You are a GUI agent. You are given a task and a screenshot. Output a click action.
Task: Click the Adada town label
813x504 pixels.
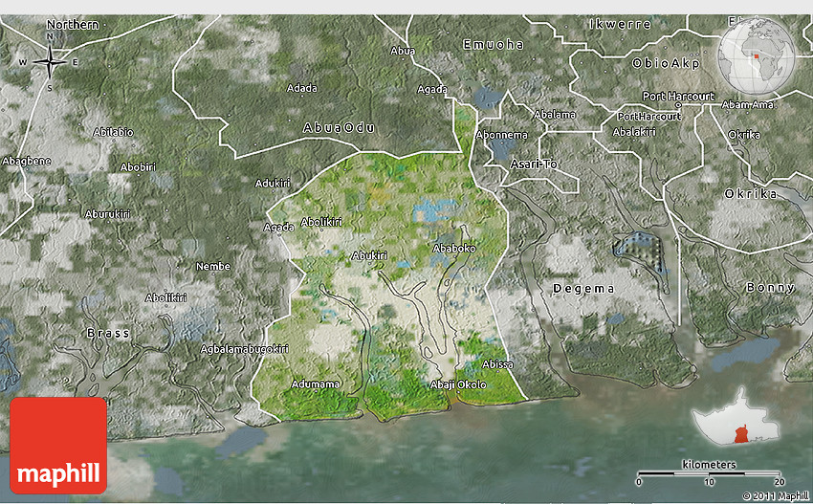point(301,88)
